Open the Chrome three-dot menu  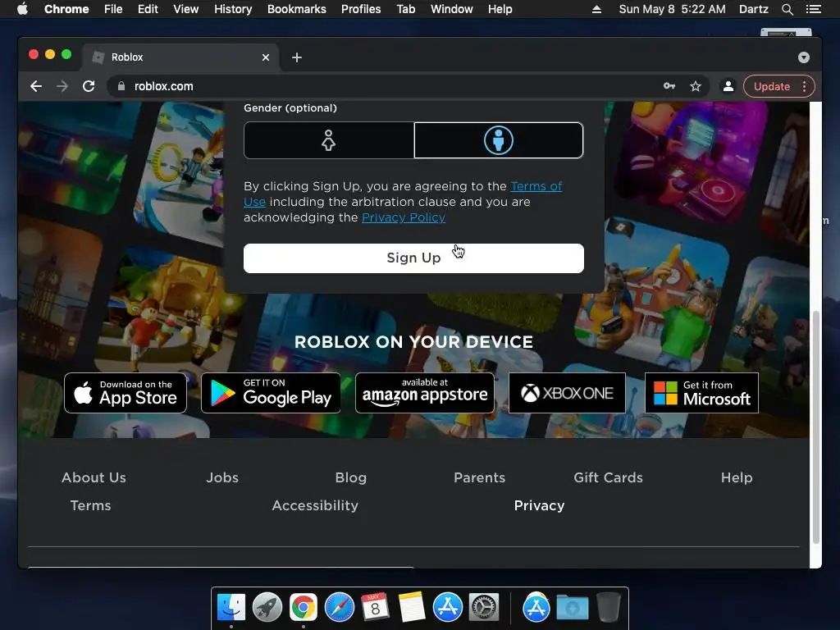[804, 86]
